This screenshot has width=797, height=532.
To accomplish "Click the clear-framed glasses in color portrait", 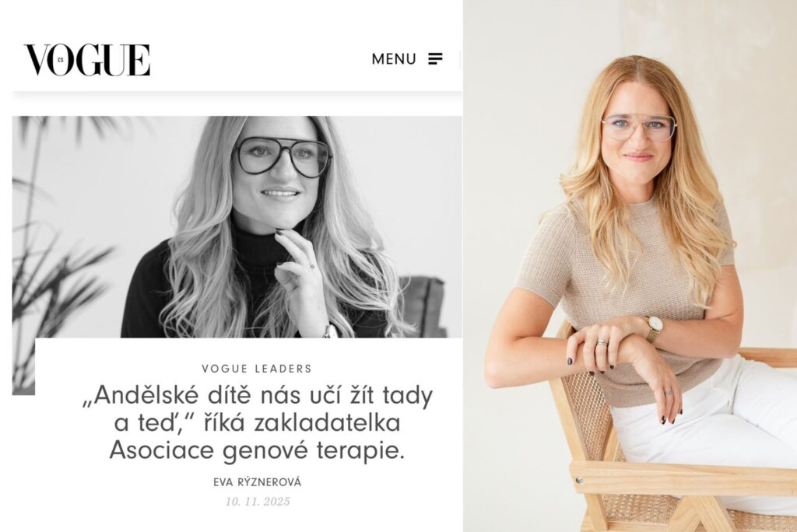I will point(639,128).
